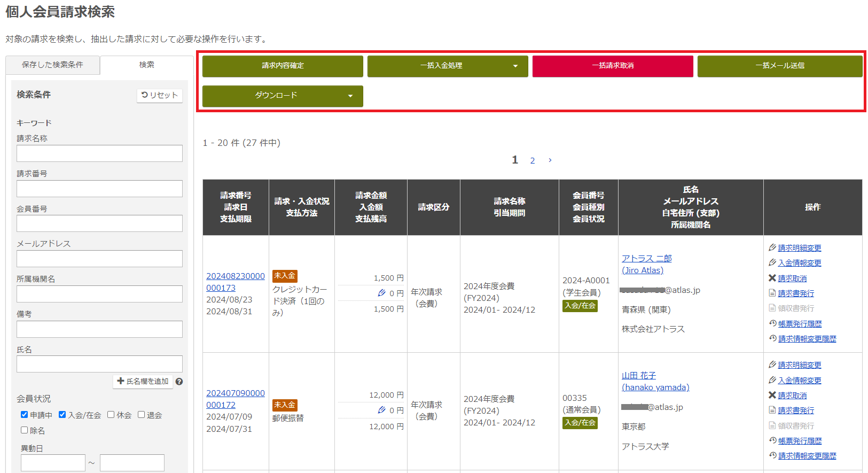Focus メールアドレス input field
The image size is (868, 473).
tap(99, 259)
